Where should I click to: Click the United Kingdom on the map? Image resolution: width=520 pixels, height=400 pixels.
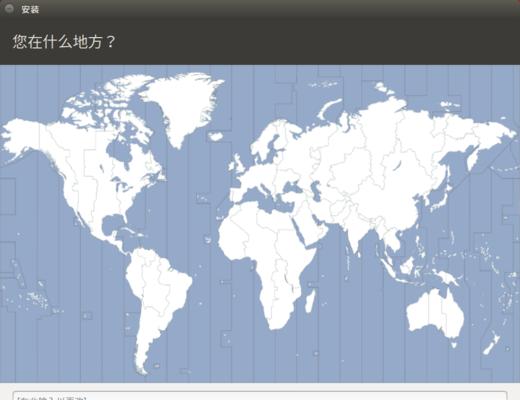point(237,164)
